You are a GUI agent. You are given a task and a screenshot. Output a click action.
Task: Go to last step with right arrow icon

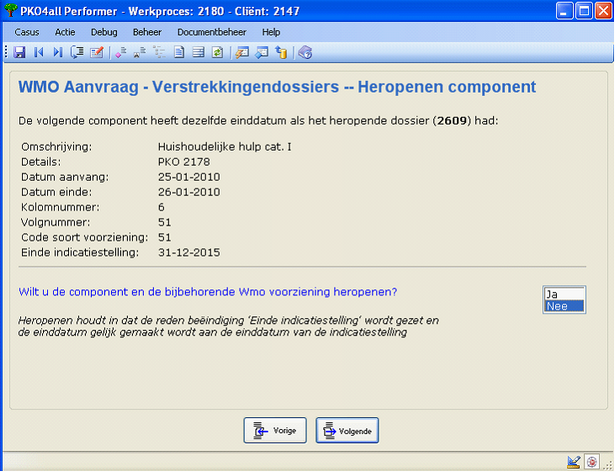[58, 52]
